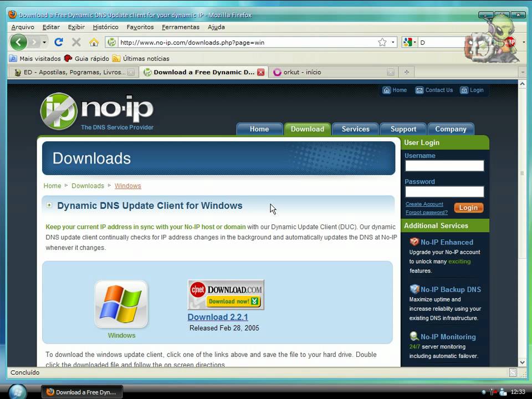Click the Windows Start orb

pos(18,392)
